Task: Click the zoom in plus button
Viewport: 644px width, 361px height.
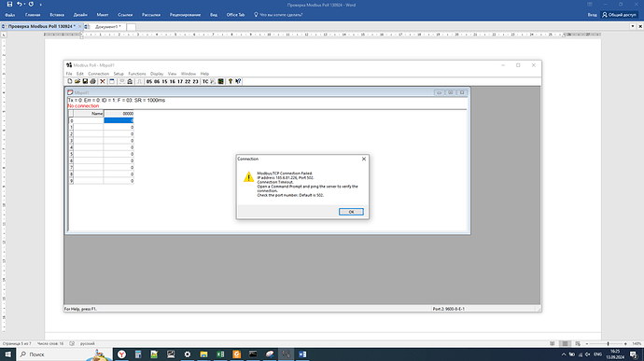Action: (x=625, y=344)
